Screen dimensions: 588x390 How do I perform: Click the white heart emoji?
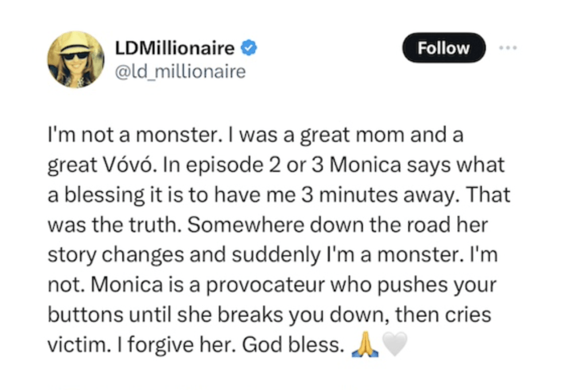[395, 345]
